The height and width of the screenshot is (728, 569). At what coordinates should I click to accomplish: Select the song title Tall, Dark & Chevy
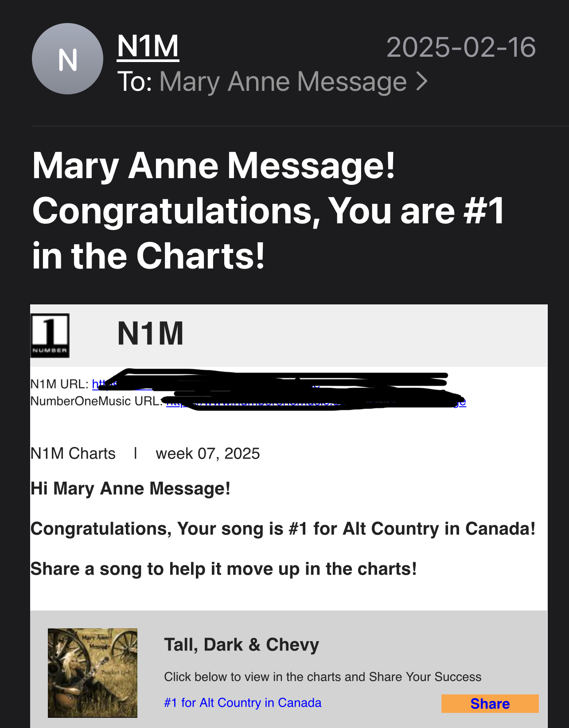click(x=242, y=645)
